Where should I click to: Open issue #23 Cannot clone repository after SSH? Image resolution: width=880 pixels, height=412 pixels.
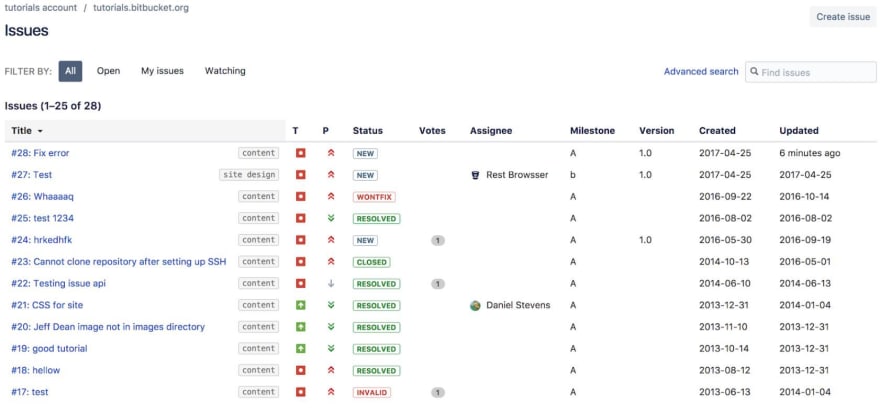[x=119, y=262]
